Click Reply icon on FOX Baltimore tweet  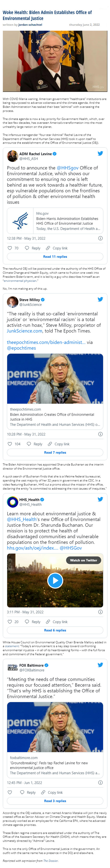click(x=22, y=793)
